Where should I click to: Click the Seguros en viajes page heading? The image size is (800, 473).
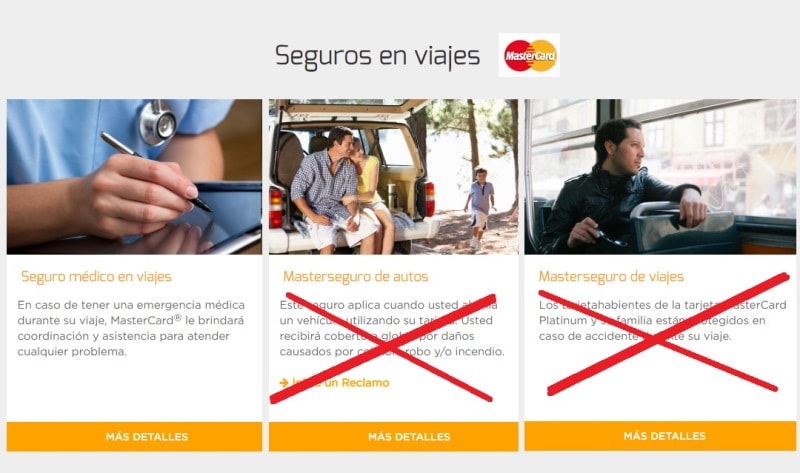(x=378, y=56)
